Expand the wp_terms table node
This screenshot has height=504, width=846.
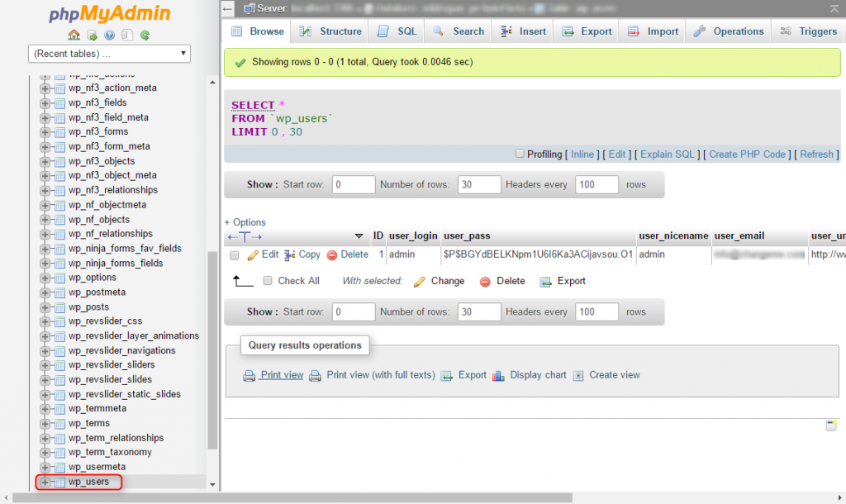[x=45, y=424]
